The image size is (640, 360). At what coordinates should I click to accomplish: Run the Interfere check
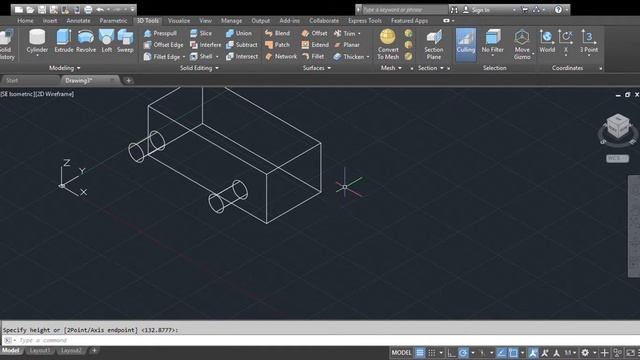(x=206, y=45)
